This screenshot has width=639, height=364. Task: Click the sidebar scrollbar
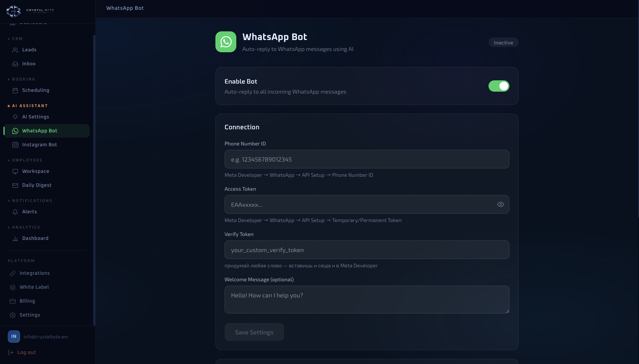click(94, 180)
